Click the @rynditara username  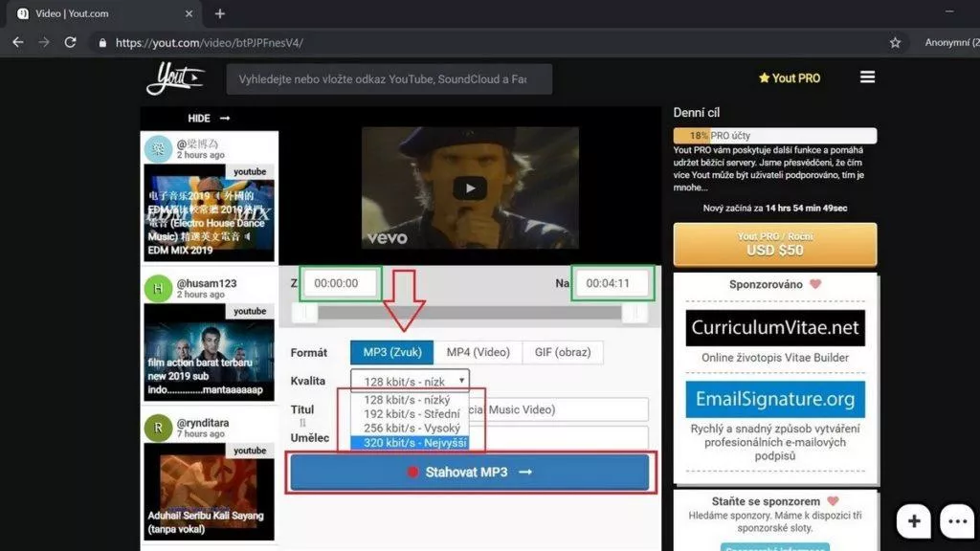click(203, 423)
